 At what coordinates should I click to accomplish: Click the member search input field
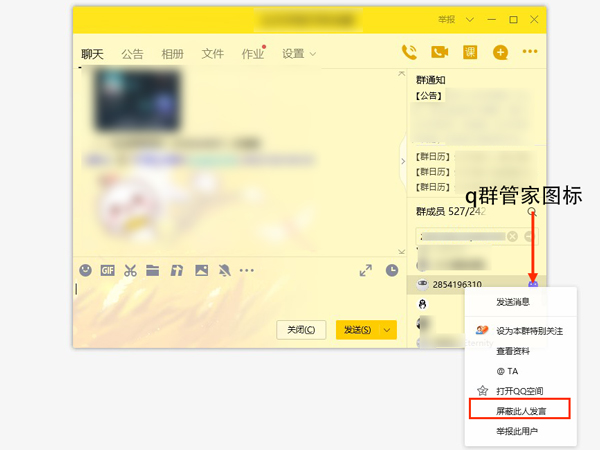pyautogui.click(x=460, y=236)
